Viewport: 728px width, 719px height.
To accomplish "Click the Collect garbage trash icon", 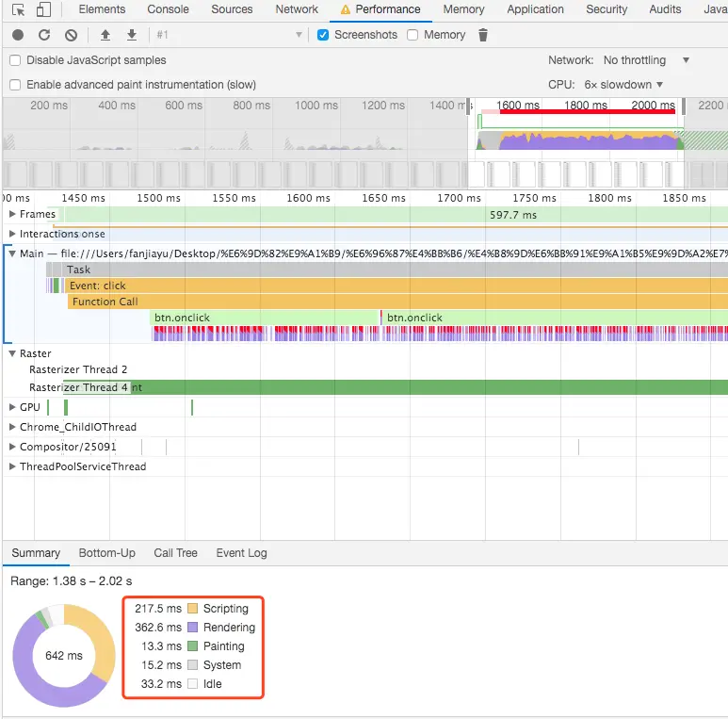I will [483, 35].
